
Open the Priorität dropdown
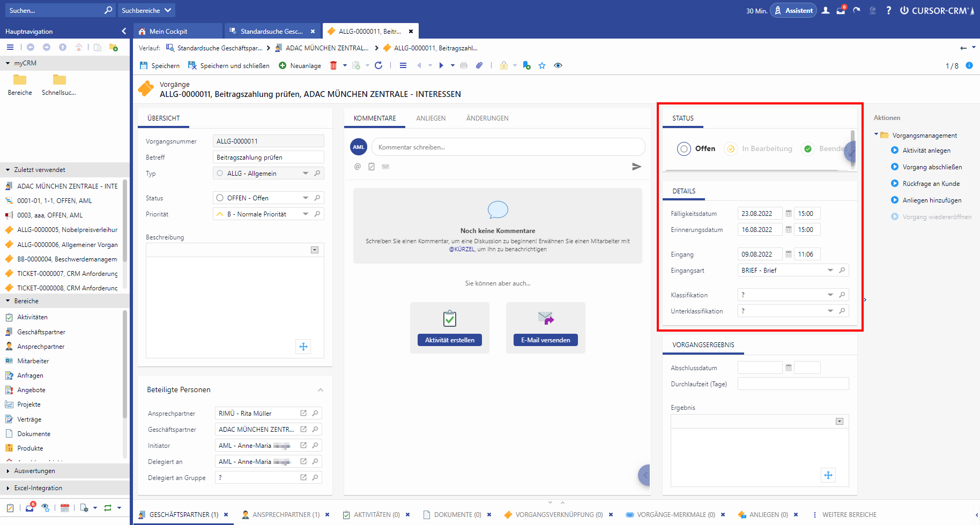[x=306, y=214]
